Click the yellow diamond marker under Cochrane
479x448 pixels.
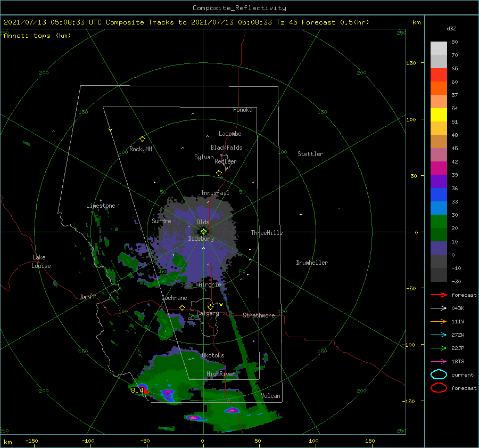click(183, 307)
